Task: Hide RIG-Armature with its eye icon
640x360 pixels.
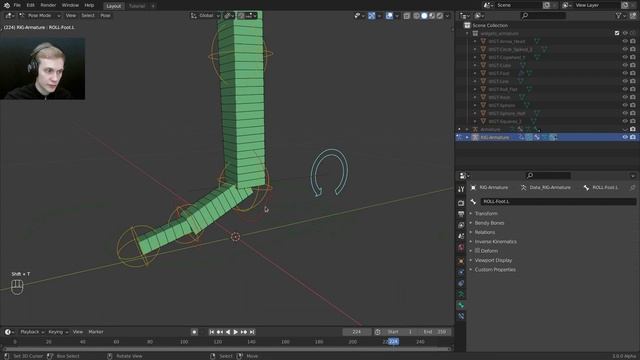Action: [625, 137]
